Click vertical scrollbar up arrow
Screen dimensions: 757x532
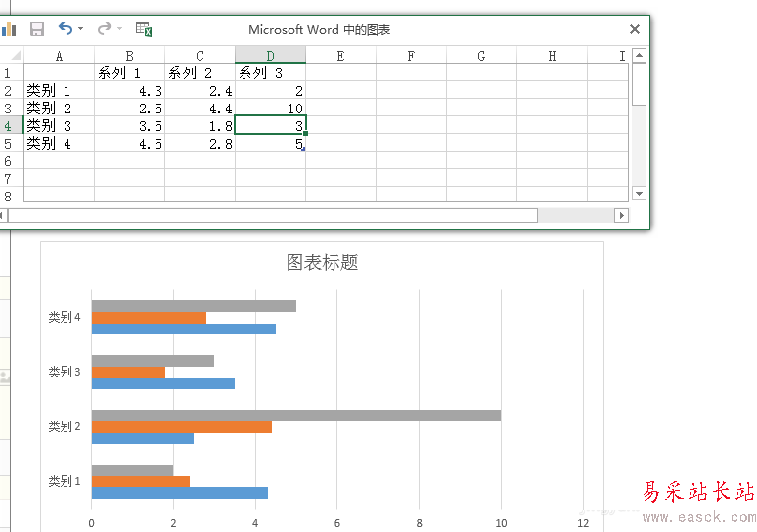[640, 56]
